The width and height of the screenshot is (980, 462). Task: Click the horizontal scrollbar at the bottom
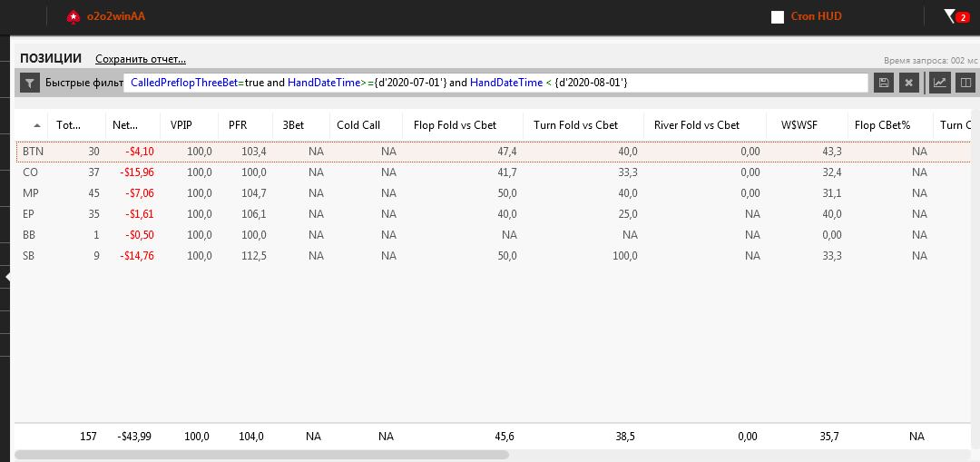tap(262, 455)
